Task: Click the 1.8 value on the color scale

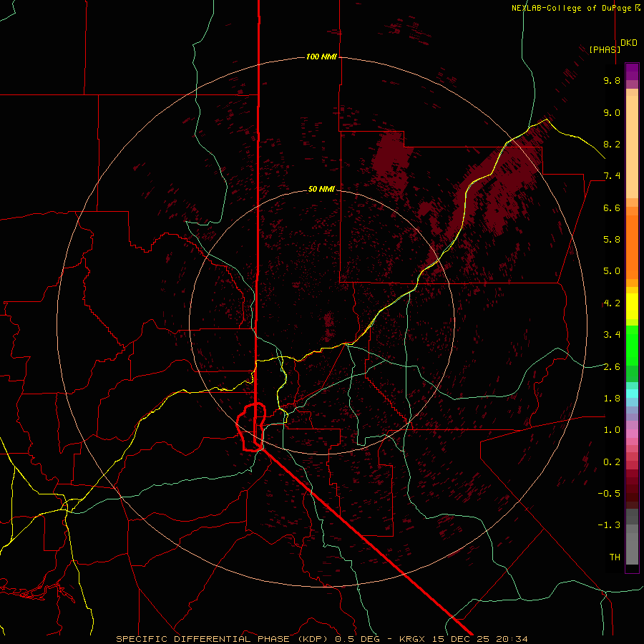Action: point(612,399)
